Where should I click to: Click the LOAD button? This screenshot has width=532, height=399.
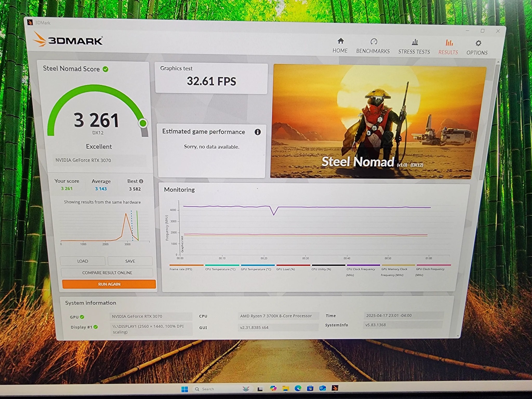pyautogui.click(x=83, y=261)
